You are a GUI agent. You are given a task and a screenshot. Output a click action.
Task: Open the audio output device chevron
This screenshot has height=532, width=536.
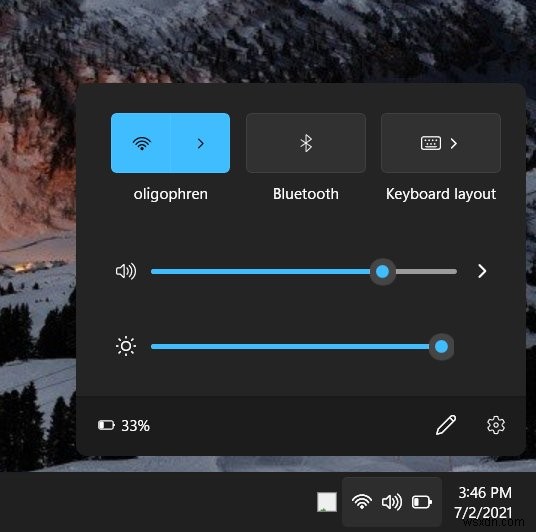coord(482,271)
